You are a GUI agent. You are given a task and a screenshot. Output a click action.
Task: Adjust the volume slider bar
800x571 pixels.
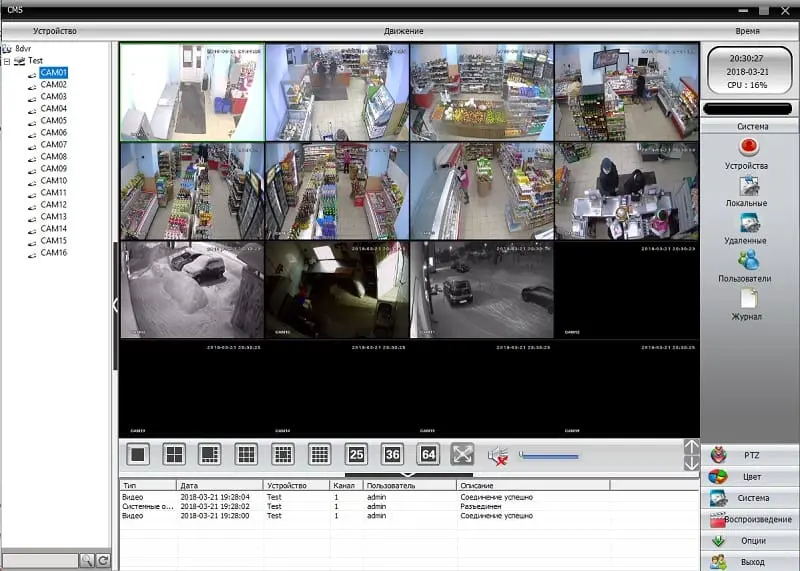(549, 456)
